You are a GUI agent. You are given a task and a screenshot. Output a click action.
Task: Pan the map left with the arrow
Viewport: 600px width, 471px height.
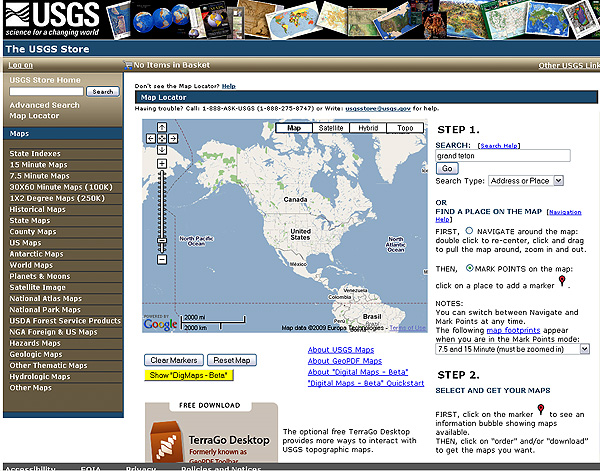(150, 139)
